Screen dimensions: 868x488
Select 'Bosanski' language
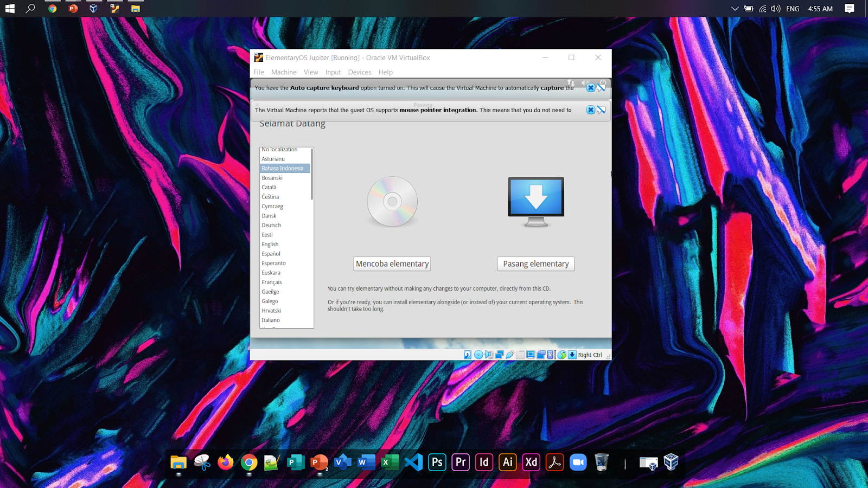(x=285, y=178)
